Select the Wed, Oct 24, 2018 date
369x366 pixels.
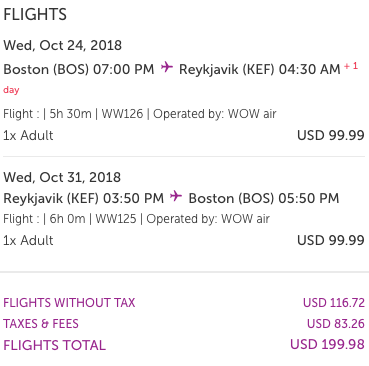(63, 45)
